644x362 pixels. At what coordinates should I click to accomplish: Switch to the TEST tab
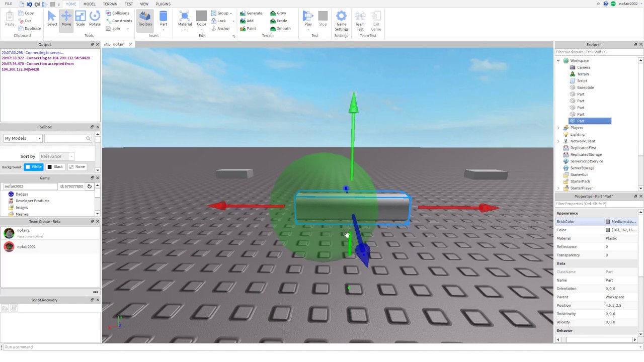point(129,4)
